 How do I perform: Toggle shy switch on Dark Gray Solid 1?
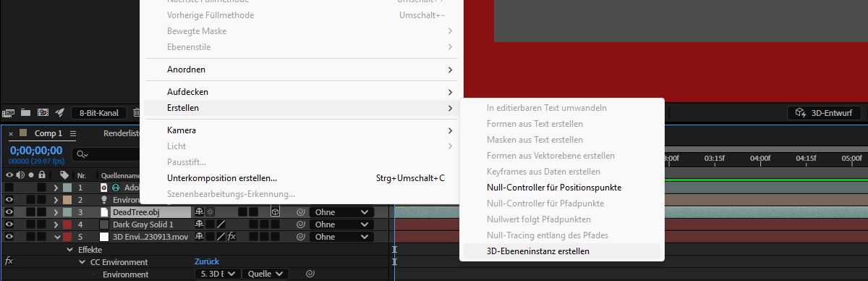199,225
